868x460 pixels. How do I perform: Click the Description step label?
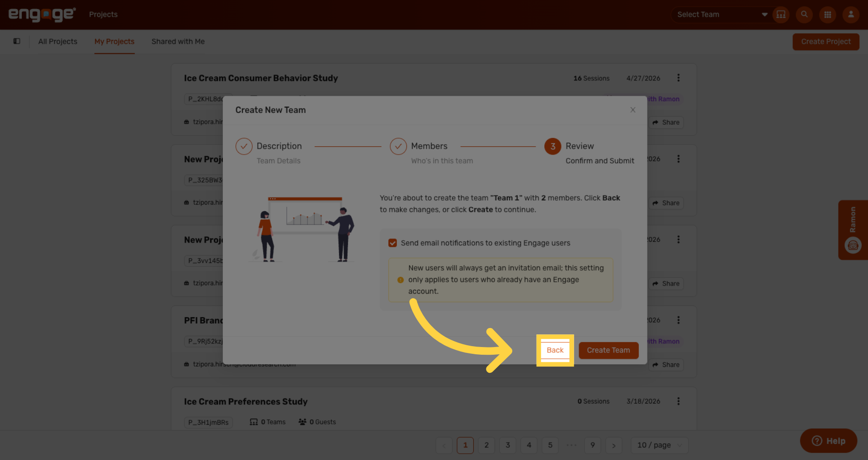coord(279,146)
